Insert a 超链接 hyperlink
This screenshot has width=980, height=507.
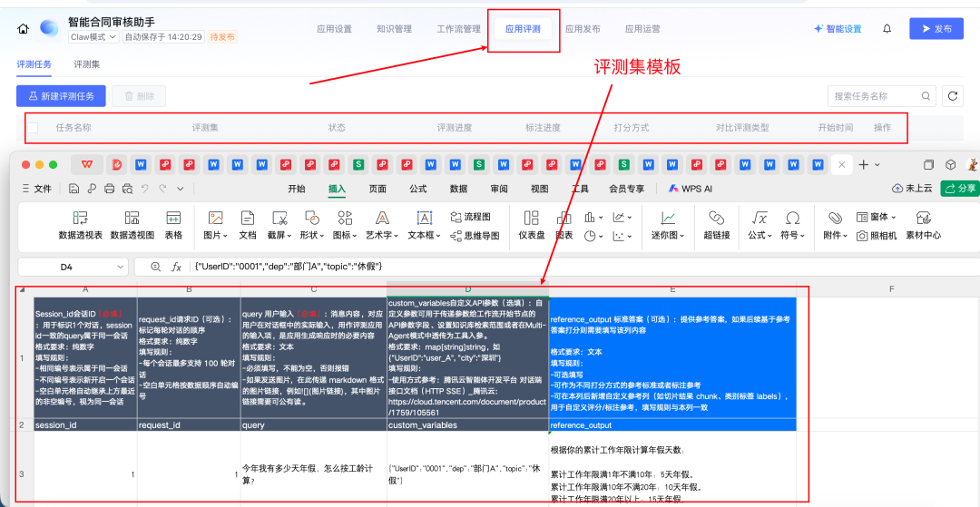716,226
